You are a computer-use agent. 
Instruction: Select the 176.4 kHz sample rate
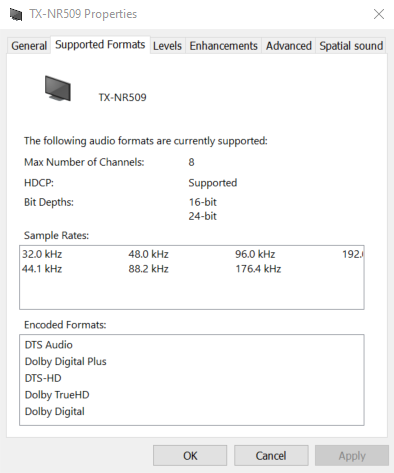(x=258, y=269)
